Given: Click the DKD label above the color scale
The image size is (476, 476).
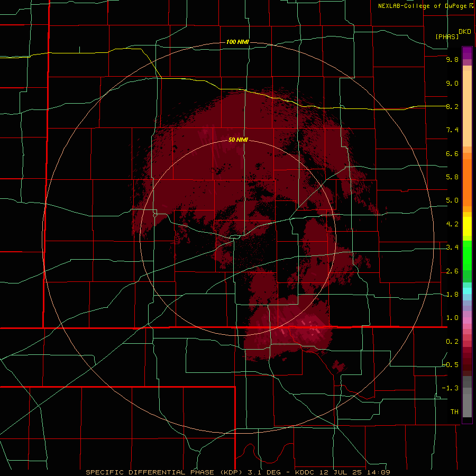Looking at the screenshot, I should click(x=465, y=32).
